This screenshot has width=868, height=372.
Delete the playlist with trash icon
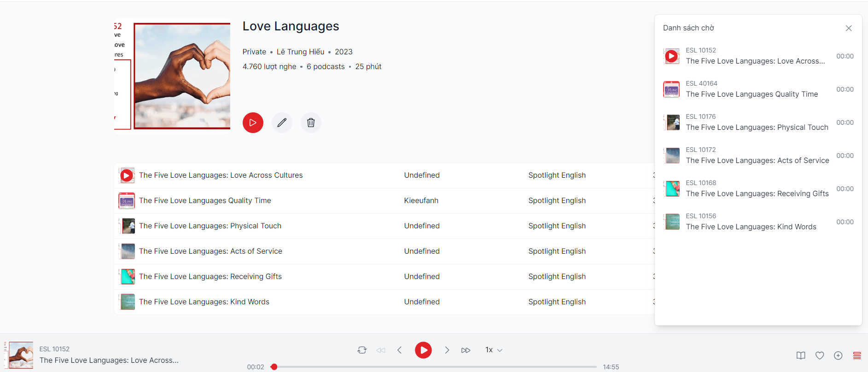pyautogui.click(x=311, y=122)
